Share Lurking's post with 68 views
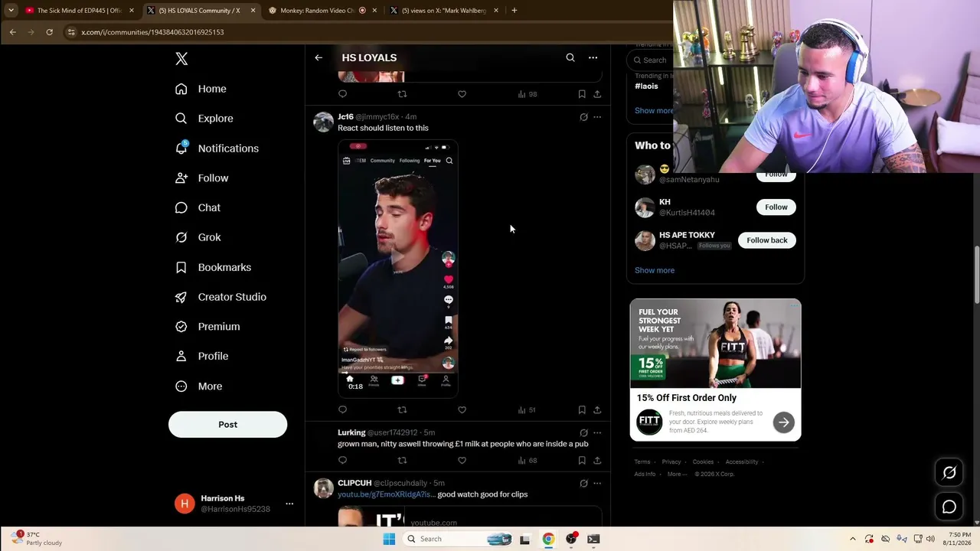Screen dimensions: 980x551 tap(597, 461)
